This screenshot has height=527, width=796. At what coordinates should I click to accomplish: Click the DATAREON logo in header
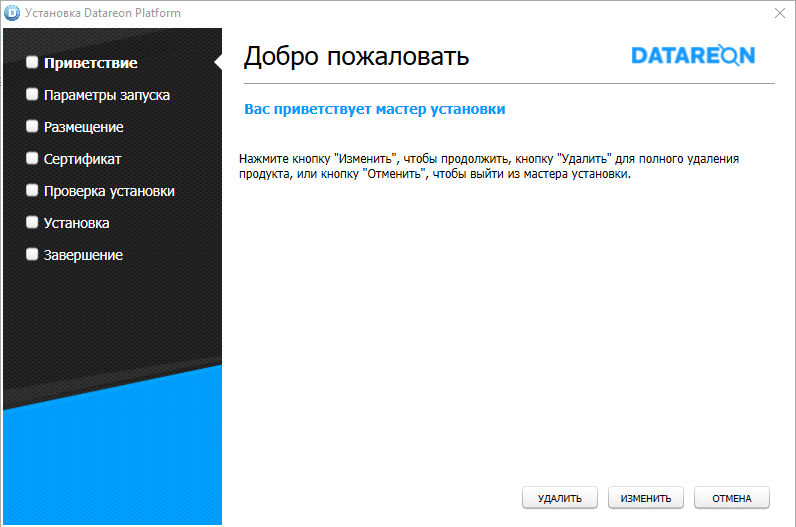click(693, 56)
